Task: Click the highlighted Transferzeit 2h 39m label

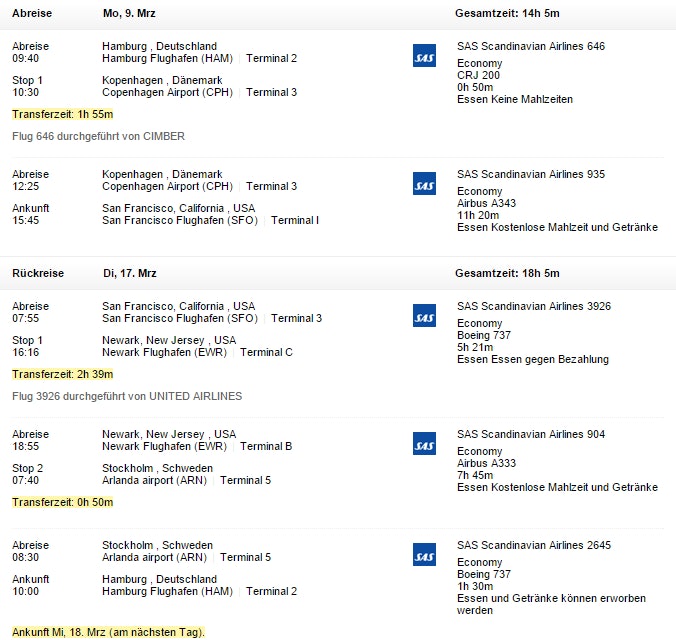Action: 62,374
